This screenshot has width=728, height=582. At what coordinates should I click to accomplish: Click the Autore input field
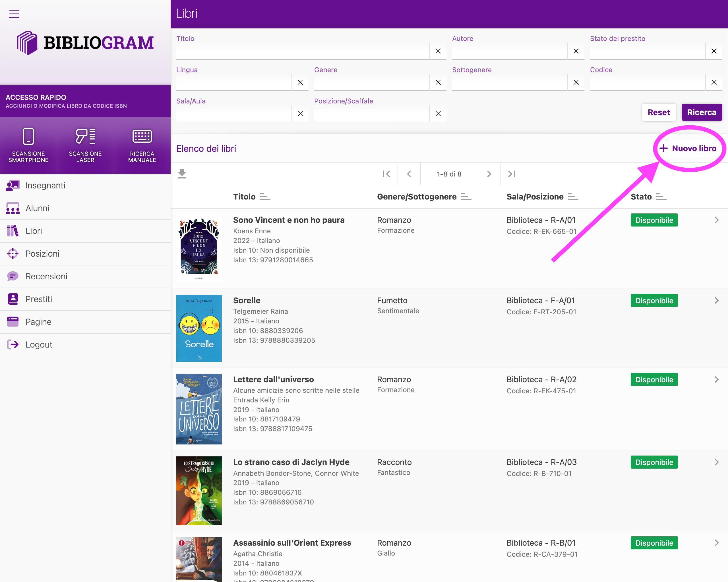[x=509, y=51]
